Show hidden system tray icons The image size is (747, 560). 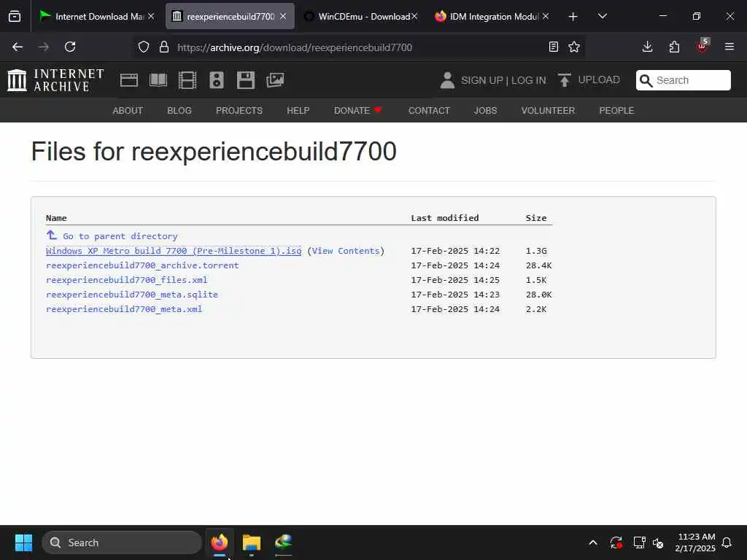pos(592,542)
